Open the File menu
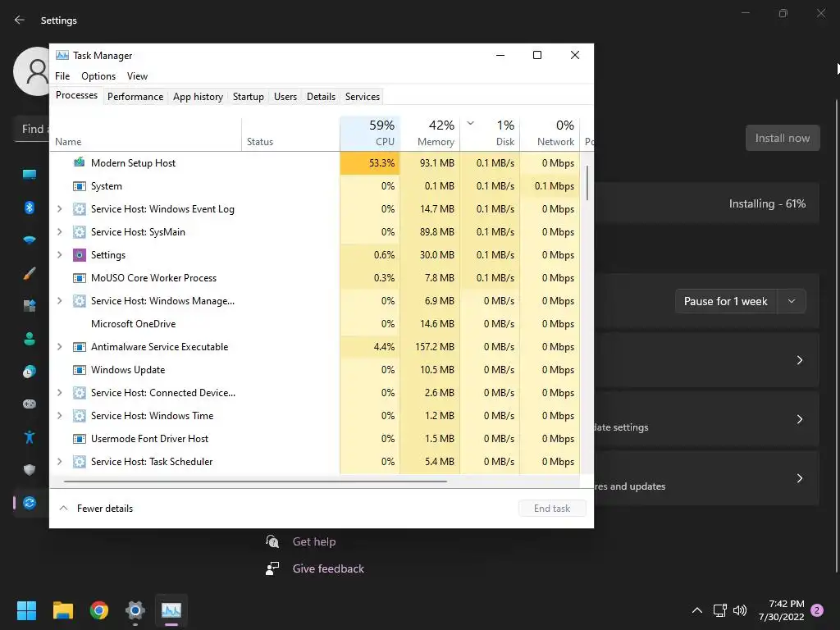 tap(62, 76)
